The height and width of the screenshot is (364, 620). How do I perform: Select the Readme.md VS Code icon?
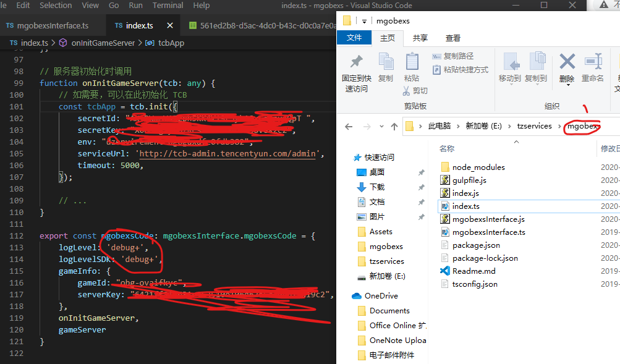point(445,271)
